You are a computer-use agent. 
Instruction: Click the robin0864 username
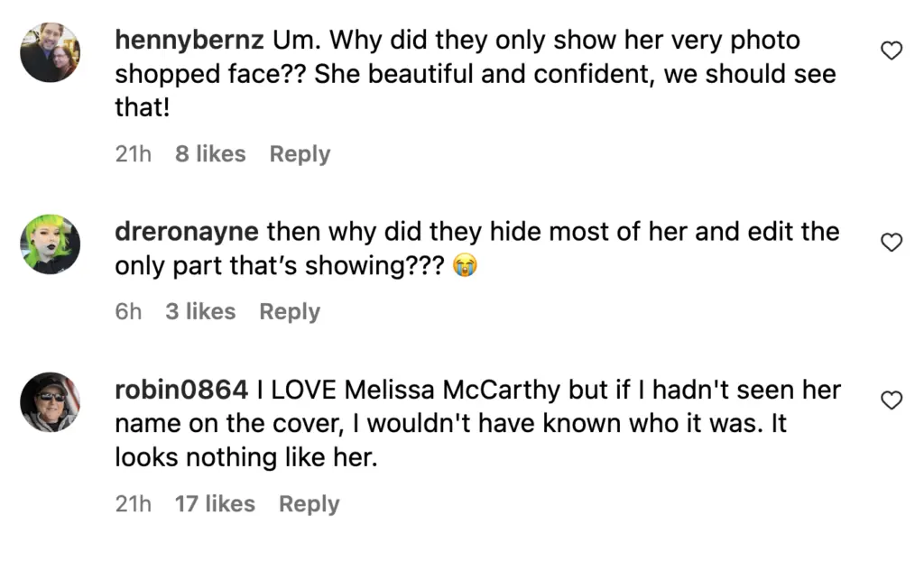point(181,391)
